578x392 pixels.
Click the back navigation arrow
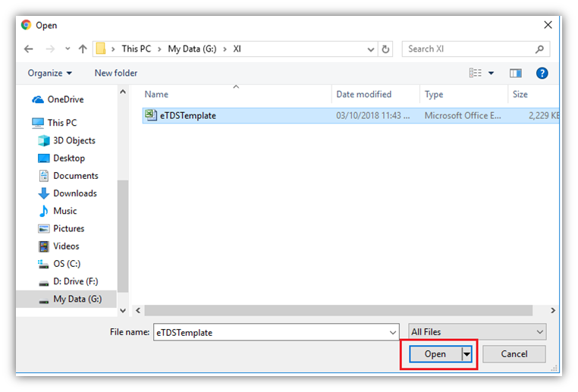point(29,49)
